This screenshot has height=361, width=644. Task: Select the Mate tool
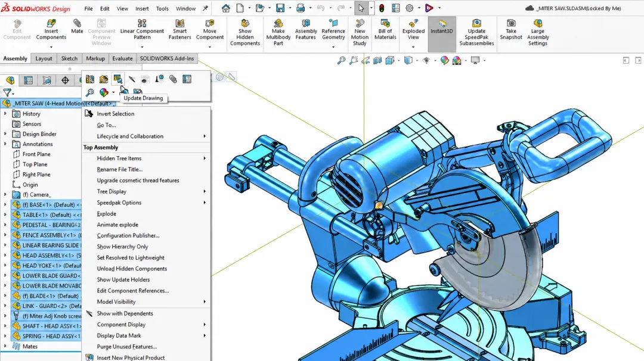[x=77, y=27]
